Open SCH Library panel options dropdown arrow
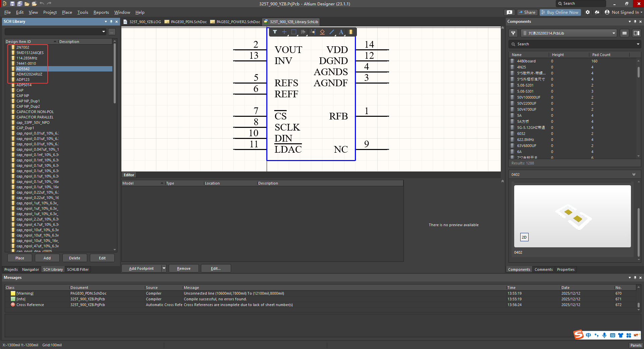Image resolution: width=644 pixels, height=349 pixels. pos(106,21)
